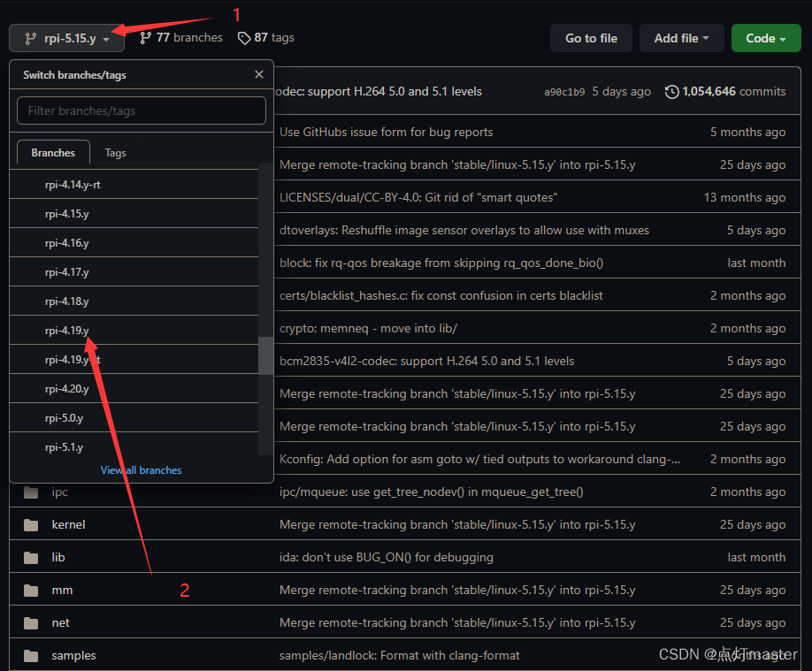Open the mm folder

point(62,591)
